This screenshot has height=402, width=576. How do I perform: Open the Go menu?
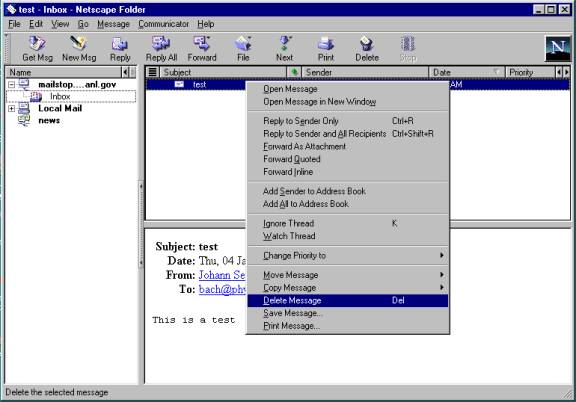click(83, 24)
